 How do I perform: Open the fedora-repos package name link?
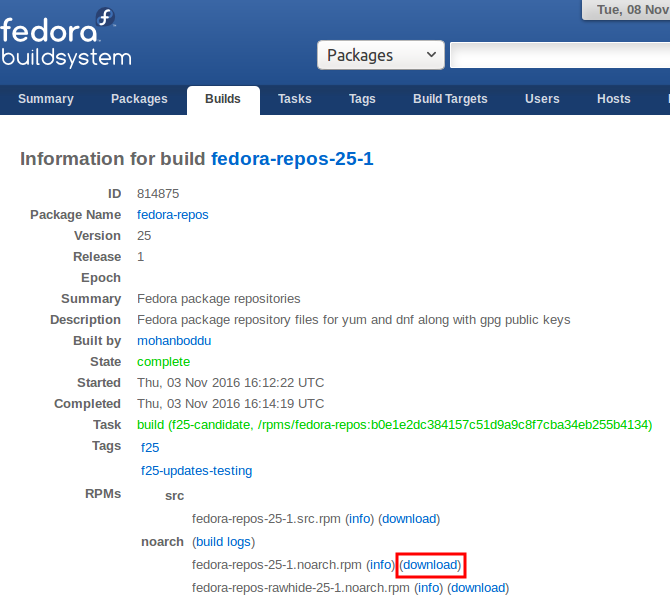click(x=173, y=215)
